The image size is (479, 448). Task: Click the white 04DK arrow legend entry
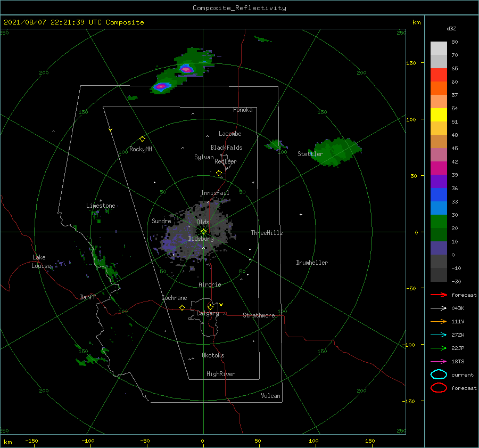tap(439, 308)
